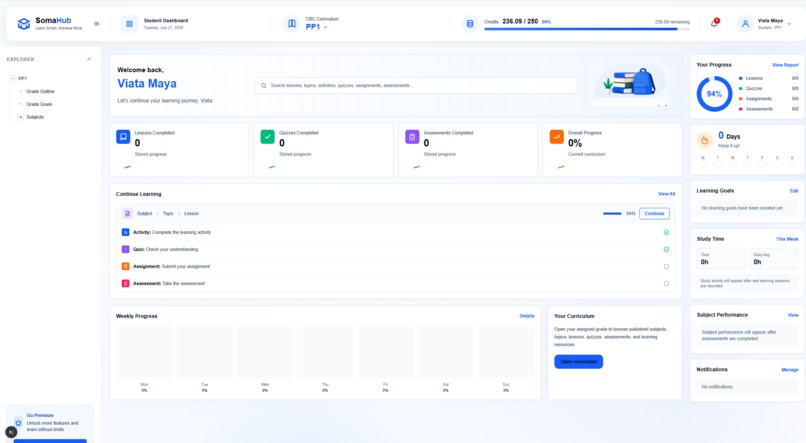Click Manage in Notifications
This screenshot has height=443, width=806.
(790, 370)
